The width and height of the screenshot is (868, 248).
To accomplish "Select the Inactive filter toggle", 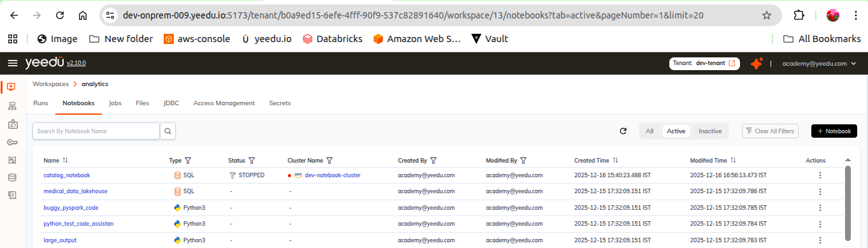I will [x=710, y=131].
